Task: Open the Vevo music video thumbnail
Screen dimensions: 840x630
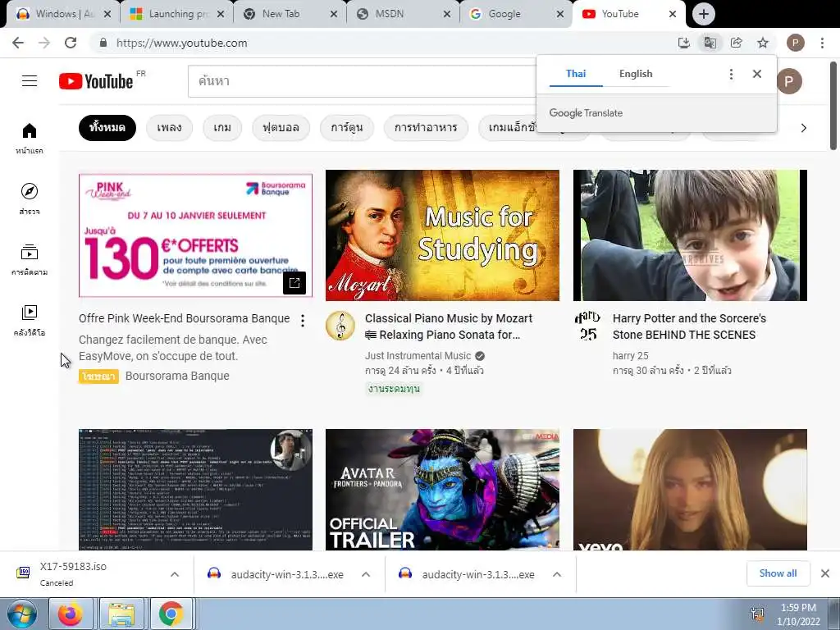Action: click(690, 489)
